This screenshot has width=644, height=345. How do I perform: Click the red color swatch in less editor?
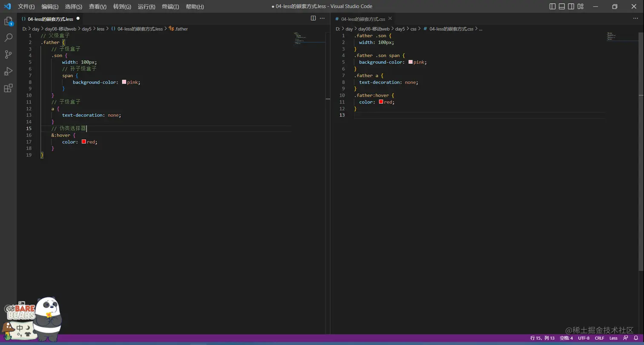[84, 142]
